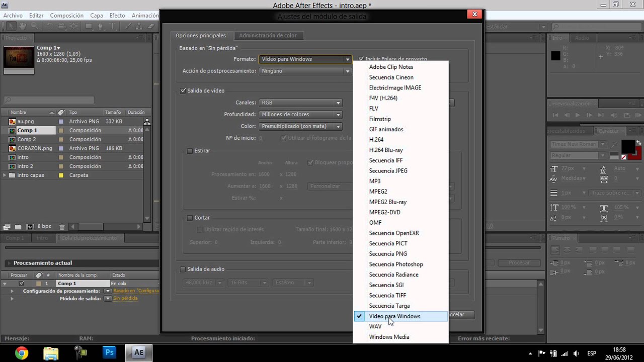Screen dimensions: 644x362
Task: Open Acción de postprocesamiento dropdown
Action: (305, 71)
